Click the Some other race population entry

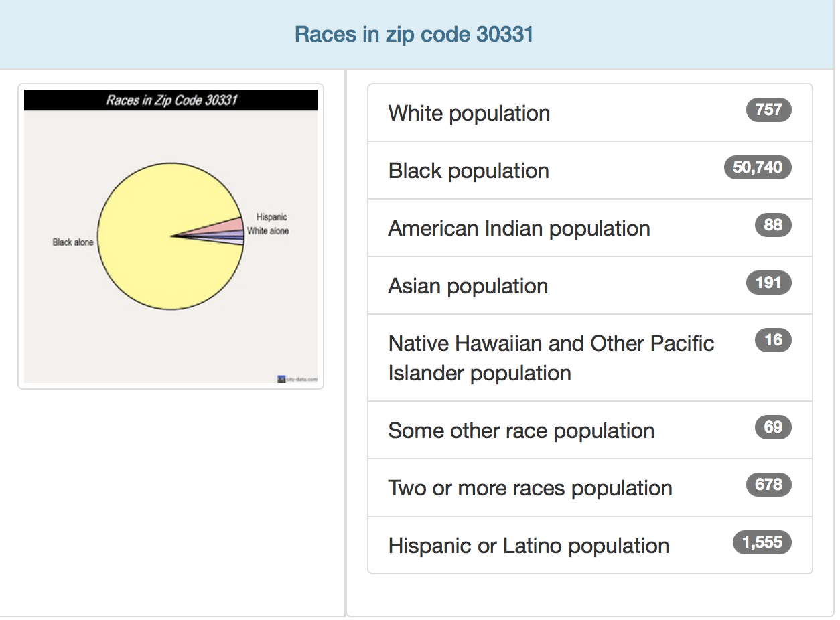point(521,431)
